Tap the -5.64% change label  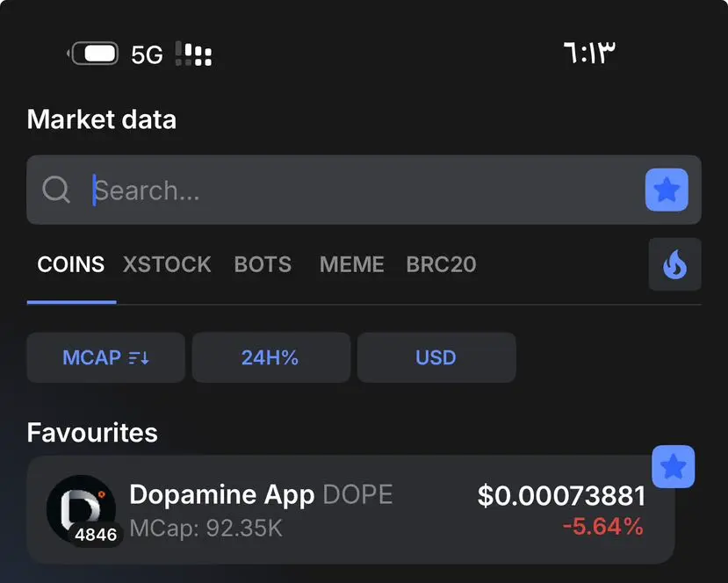(x=603, y=527)
